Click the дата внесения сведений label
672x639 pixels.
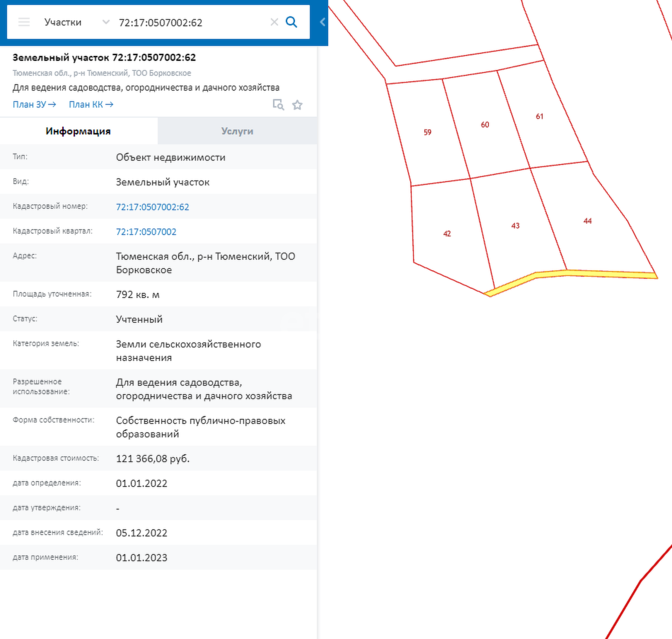coord(58,532)
